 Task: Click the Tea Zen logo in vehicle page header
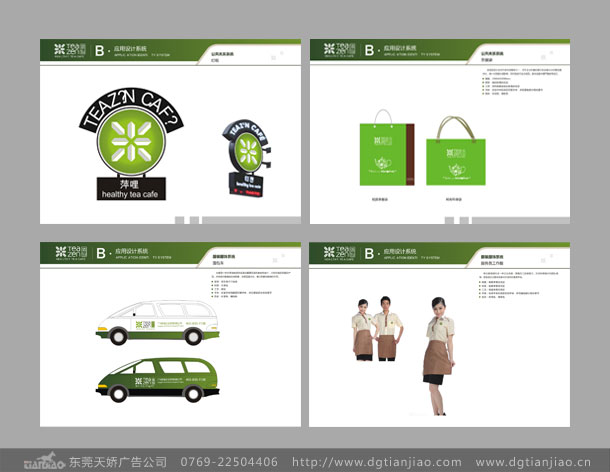tap(71, 253)
